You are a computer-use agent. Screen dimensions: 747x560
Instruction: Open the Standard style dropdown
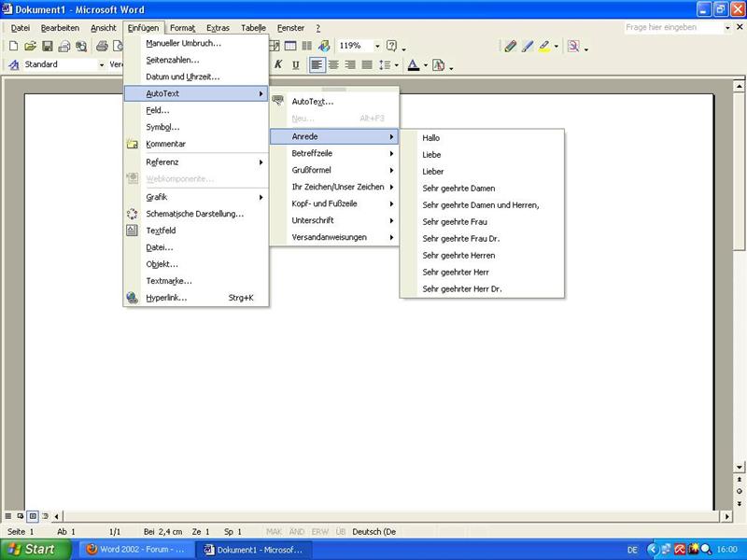click(101, 65)
